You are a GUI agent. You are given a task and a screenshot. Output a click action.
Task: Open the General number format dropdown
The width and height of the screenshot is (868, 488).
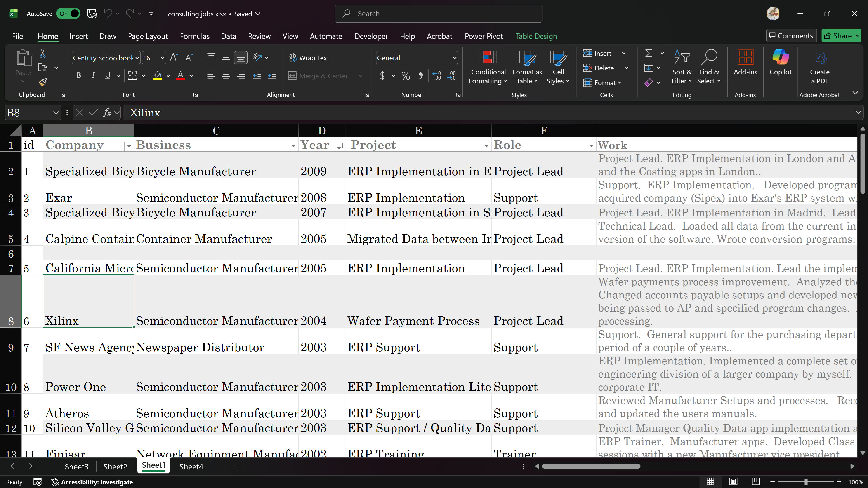(x=454, y=58)
